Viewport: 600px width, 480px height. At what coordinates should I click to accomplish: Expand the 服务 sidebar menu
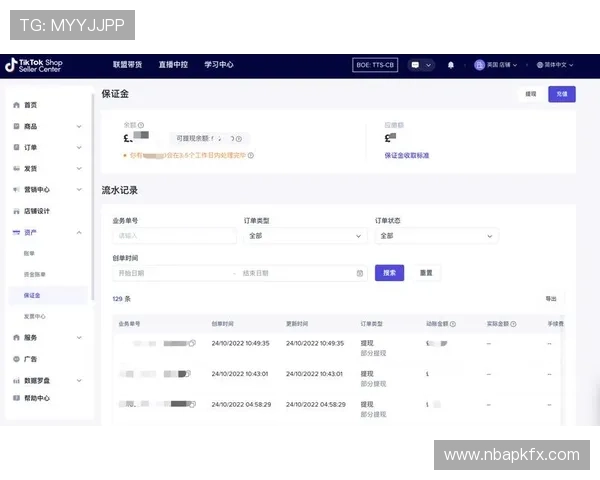click(79, 338)
